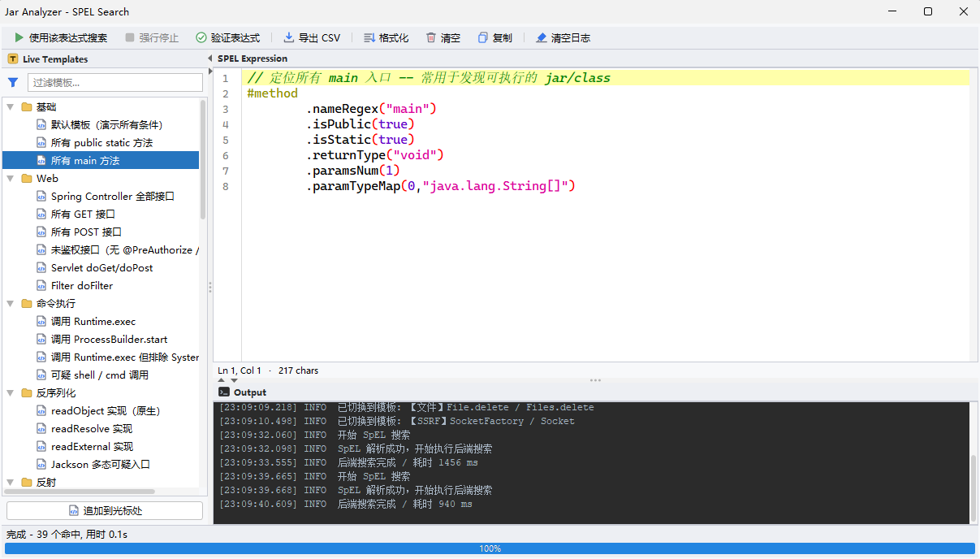This screenshot has width=980, height=559.
Task: Export results with 导出 CSV
Action: pos(312,38)
